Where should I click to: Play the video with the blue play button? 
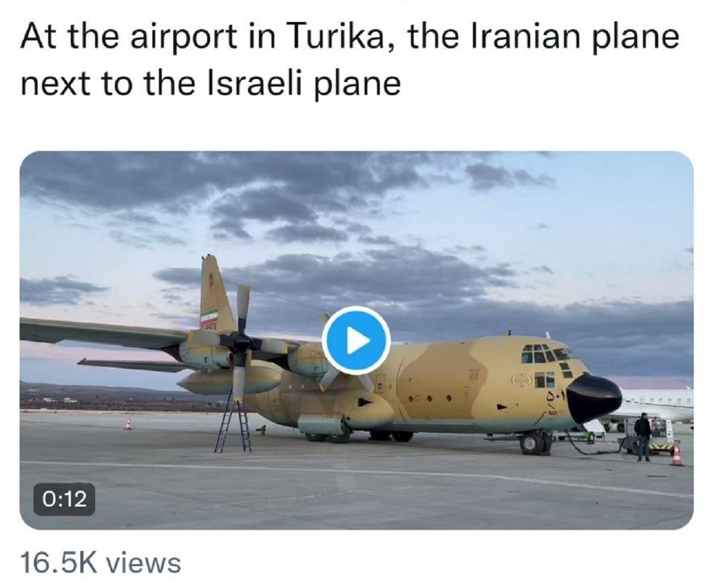(x=356, y=341)
